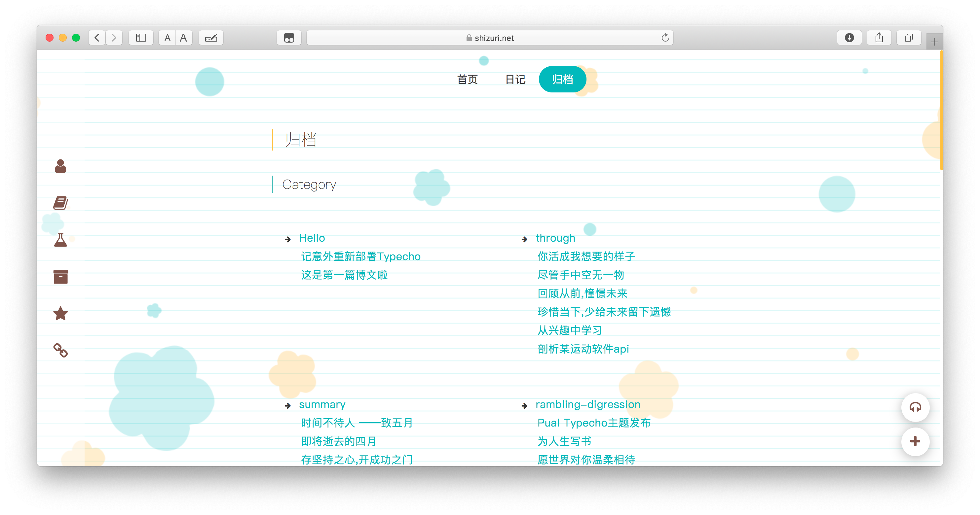Click the plus floating action button
This screenshot has width=980, height=515.
(x=915, y=441)
